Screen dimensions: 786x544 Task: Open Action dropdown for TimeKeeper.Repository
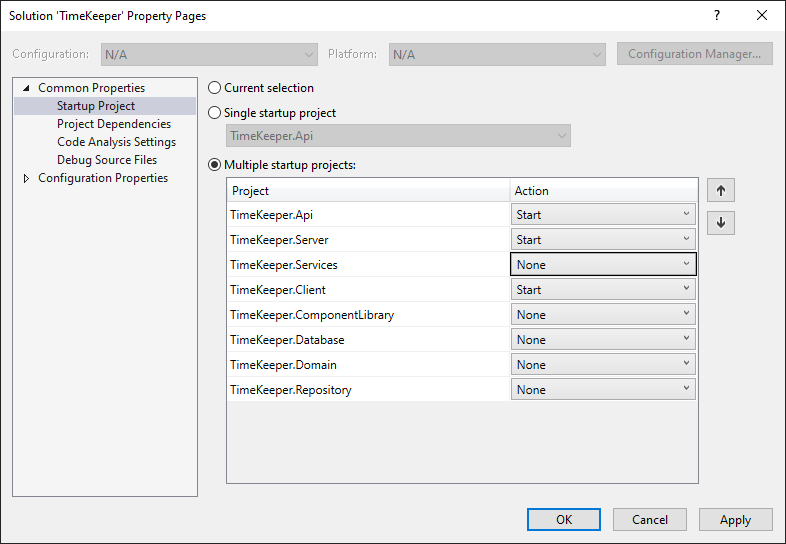pyautogui.click(x=603, y=390)
